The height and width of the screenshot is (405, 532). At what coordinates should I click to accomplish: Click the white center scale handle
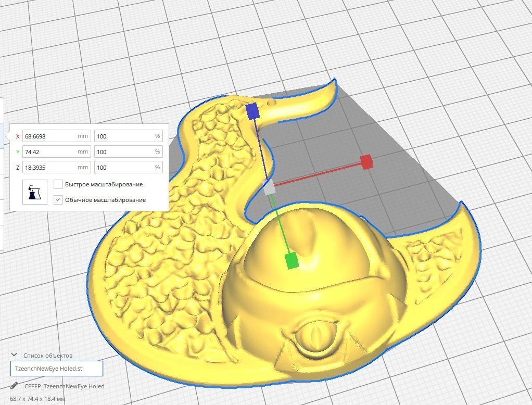pos(270,187)
